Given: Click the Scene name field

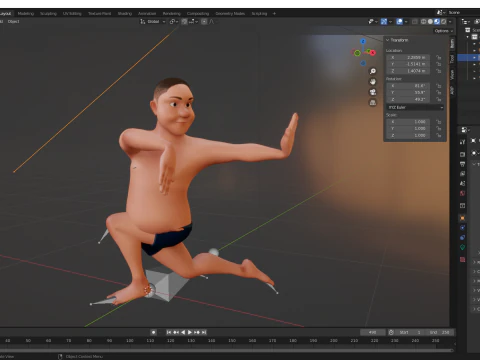Looking at the screenshot, I should click(x=463, y=12).
